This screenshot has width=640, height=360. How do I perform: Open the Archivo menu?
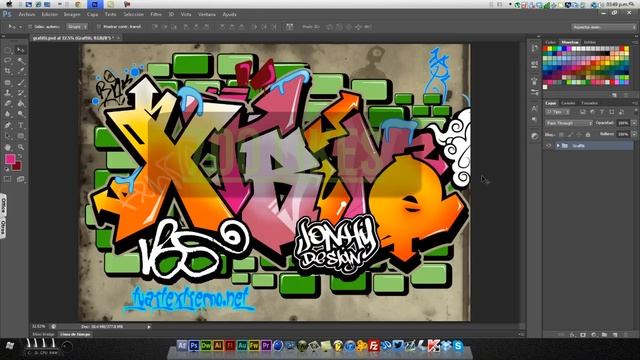[x=27, y=14]
